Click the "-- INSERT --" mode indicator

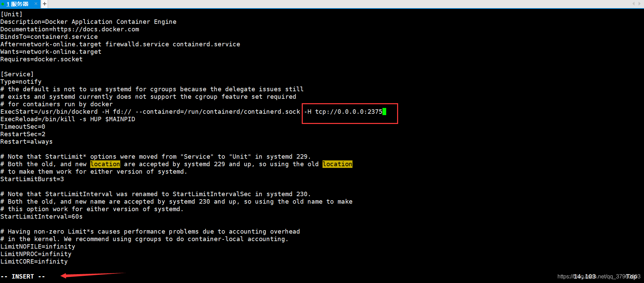(x=23, y=277)
